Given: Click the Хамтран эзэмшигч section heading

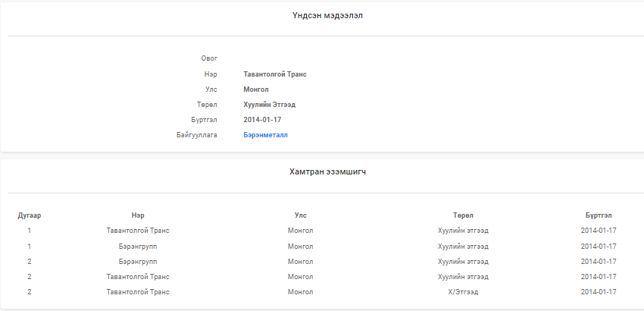Looking at the screenshot, I should [327, 172].
